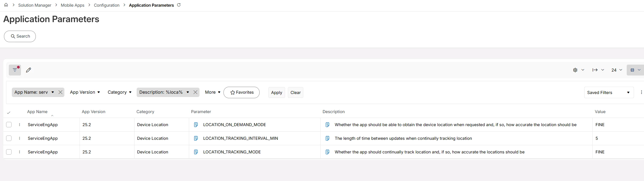The image size is (644, 181).
Task: Click the Search field button
Action: pyautogui.click(x=20, y=36)
